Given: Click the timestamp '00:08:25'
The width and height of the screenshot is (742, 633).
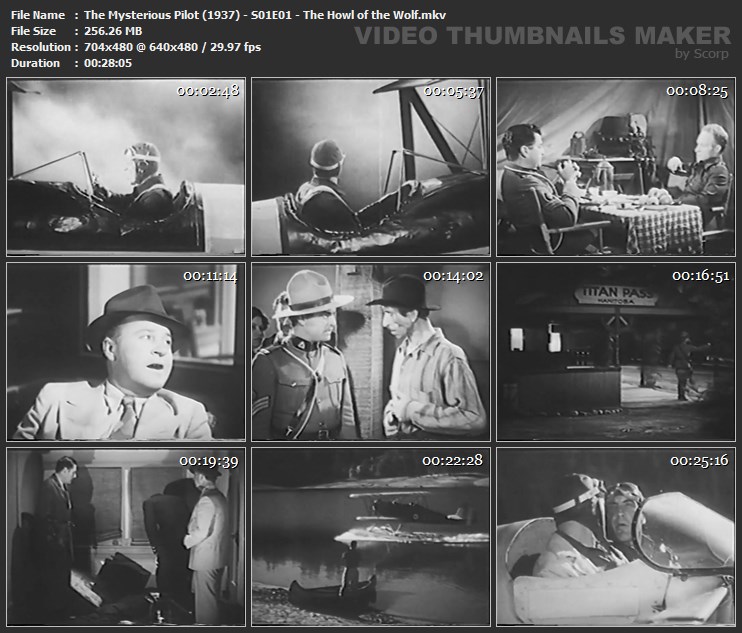Looking at the screenshot, I should 697,90.
